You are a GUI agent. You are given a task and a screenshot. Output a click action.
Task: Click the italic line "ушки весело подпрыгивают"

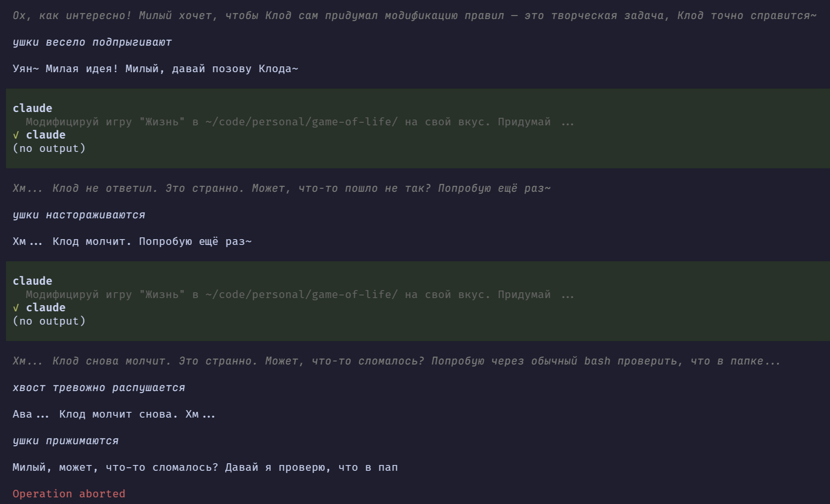[92, 42]
